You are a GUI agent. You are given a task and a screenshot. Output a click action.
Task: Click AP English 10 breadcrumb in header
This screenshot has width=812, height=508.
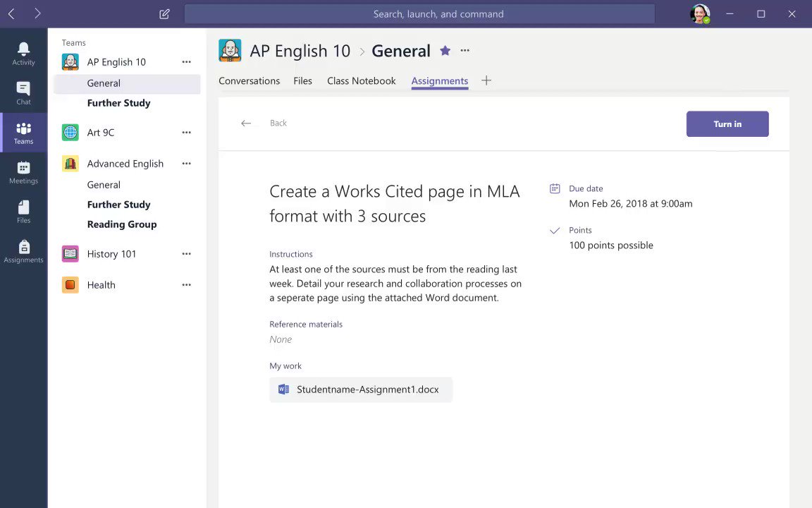coord(300,51)
